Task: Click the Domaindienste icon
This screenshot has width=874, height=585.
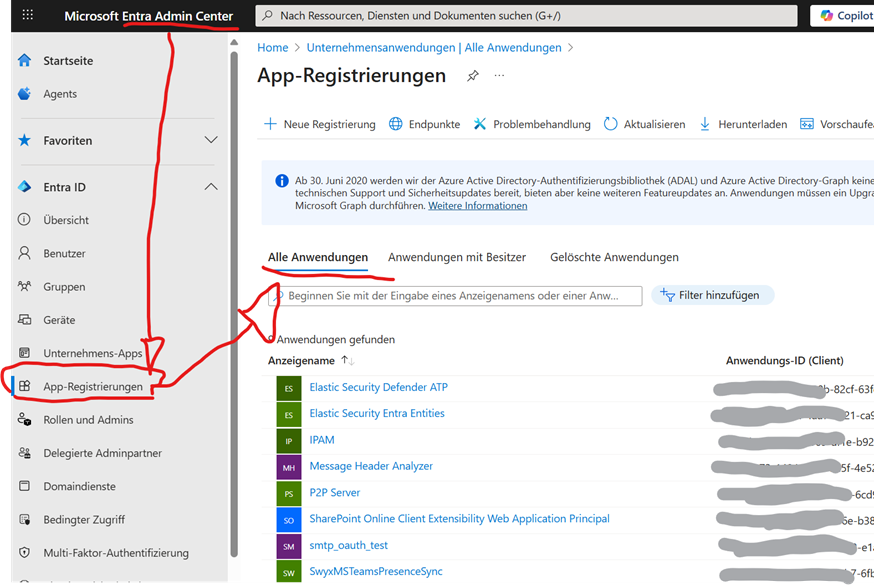Action: coord(25,486)
